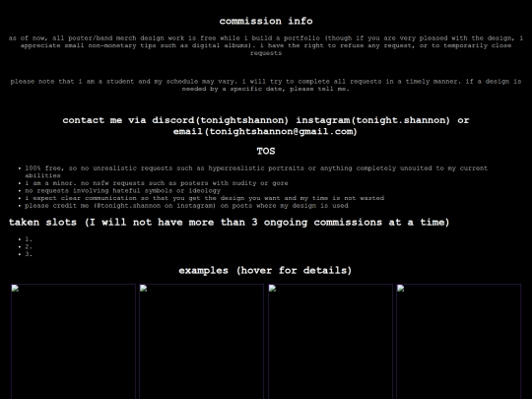Viewport: 532px width, 399px height.
Task: Click the "taken slots" heading
Action: pos(229,223)
